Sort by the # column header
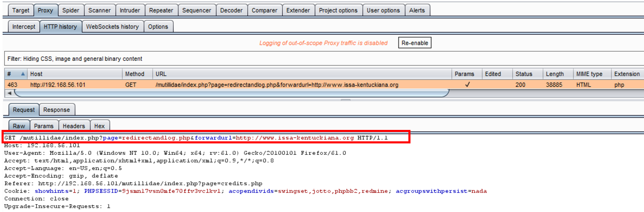644x212 pixels. [x=16, y=74]
